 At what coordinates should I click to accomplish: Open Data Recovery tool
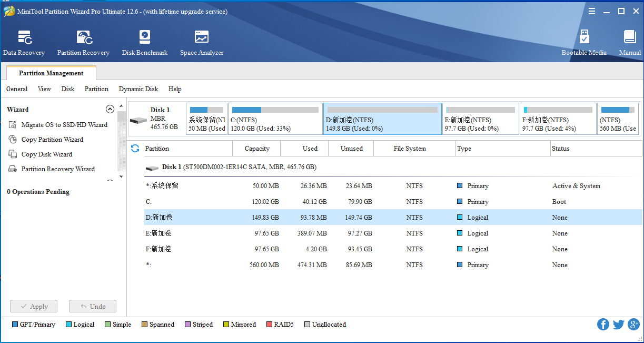point(24,43)
